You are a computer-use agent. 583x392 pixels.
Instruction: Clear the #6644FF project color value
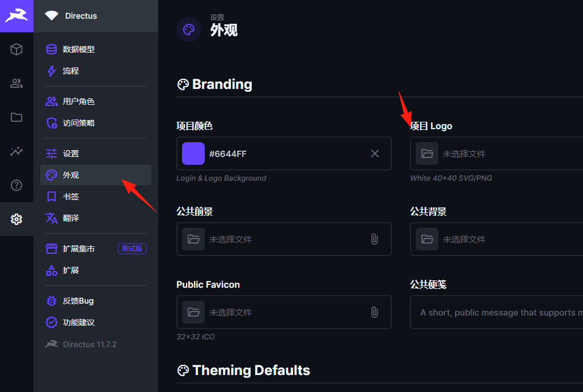375,154
